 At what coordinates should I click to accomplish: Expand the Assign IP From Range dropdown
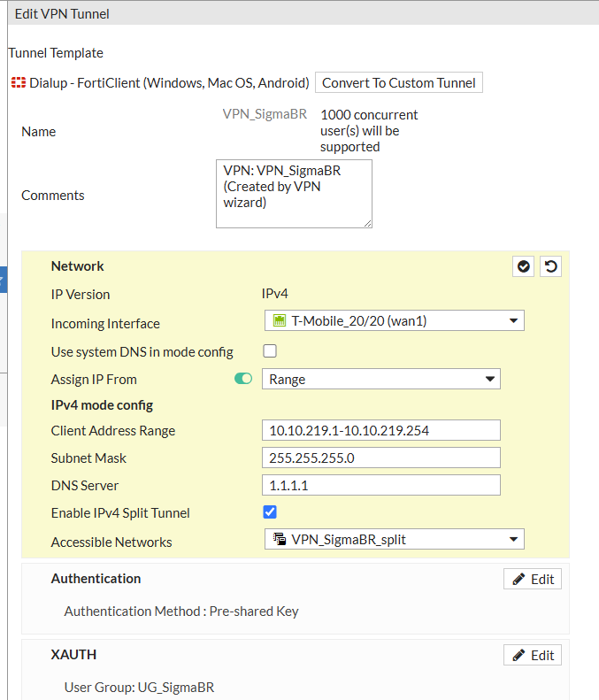pyautogui.click(x=381, y=380)
